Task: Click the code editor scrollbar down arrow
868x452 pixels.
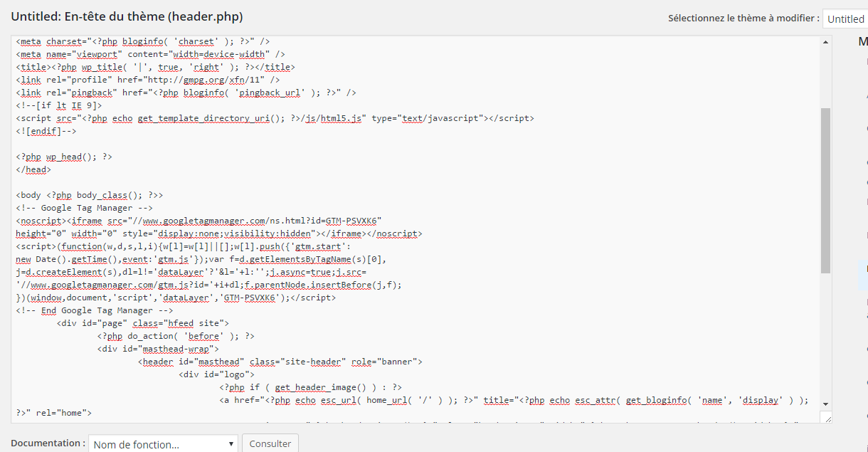Action: pos(825,404)
